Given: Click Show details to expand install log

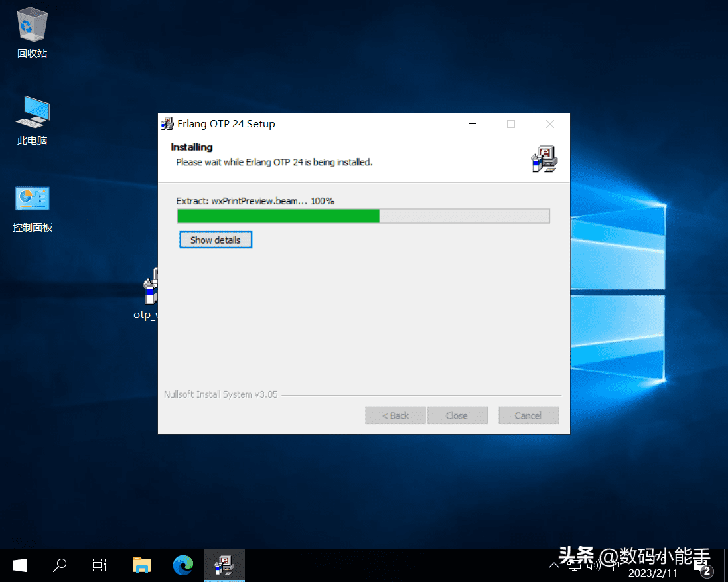Looking at the screenshot, I should 216,240.
